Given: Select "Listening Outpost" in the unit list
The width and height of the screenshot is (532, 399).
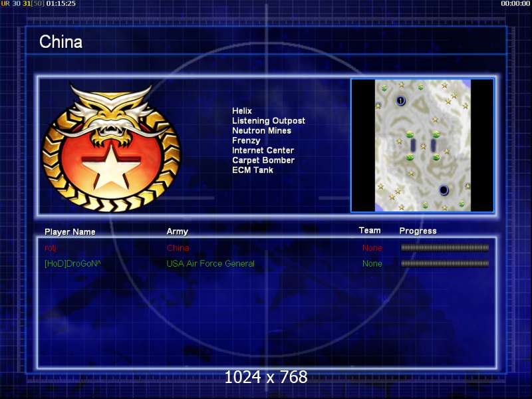Looking at the screenshot, I should click(x=269, y=121).
